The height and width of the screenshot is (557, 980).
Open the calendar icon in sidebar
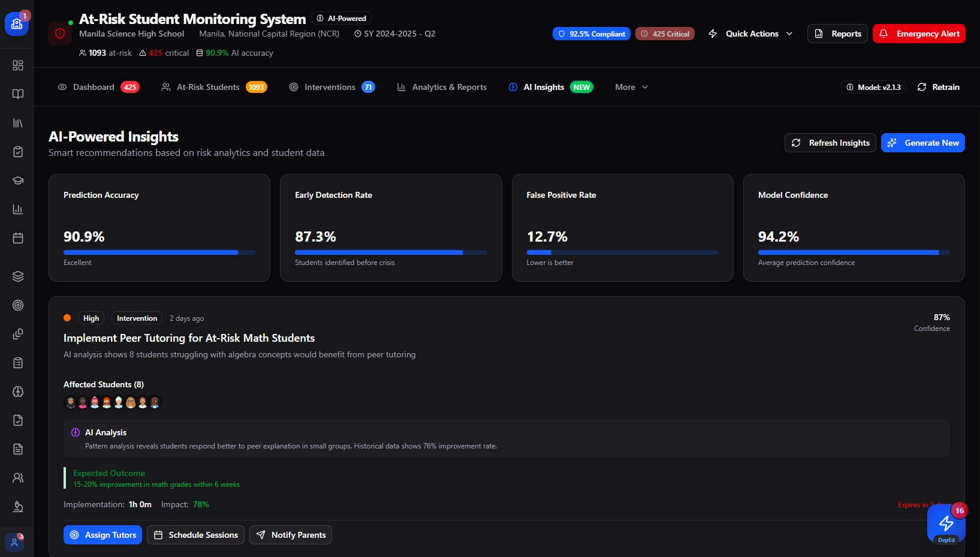pos(18,238)
